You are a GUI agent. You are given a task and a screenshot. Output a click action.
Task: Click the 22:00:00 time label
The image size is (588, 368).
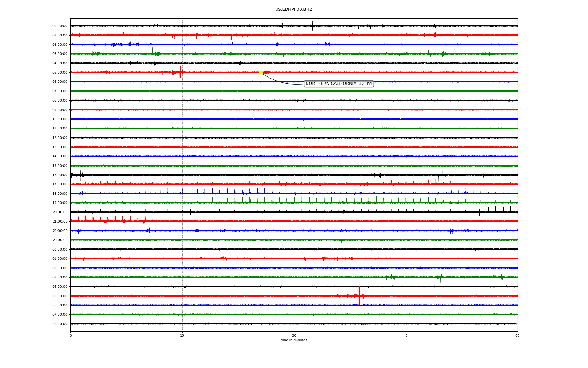[x=60, y=231]
